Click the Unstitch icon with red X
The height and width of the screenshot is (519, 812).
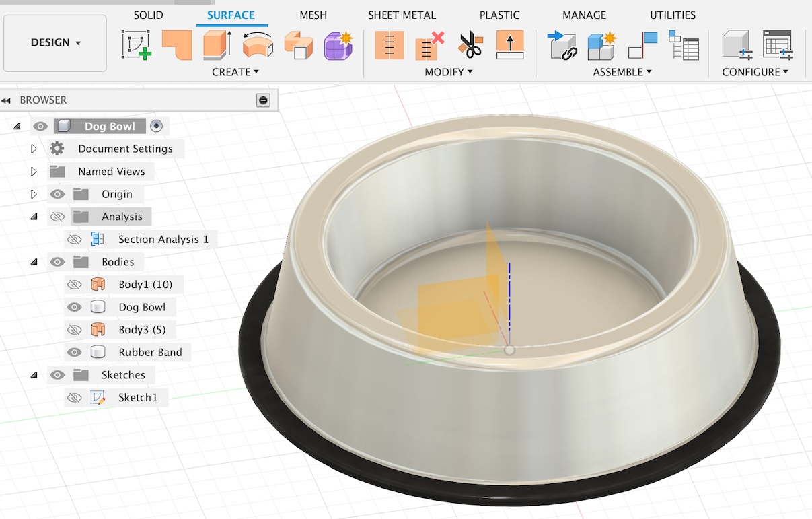pos(430,45)
